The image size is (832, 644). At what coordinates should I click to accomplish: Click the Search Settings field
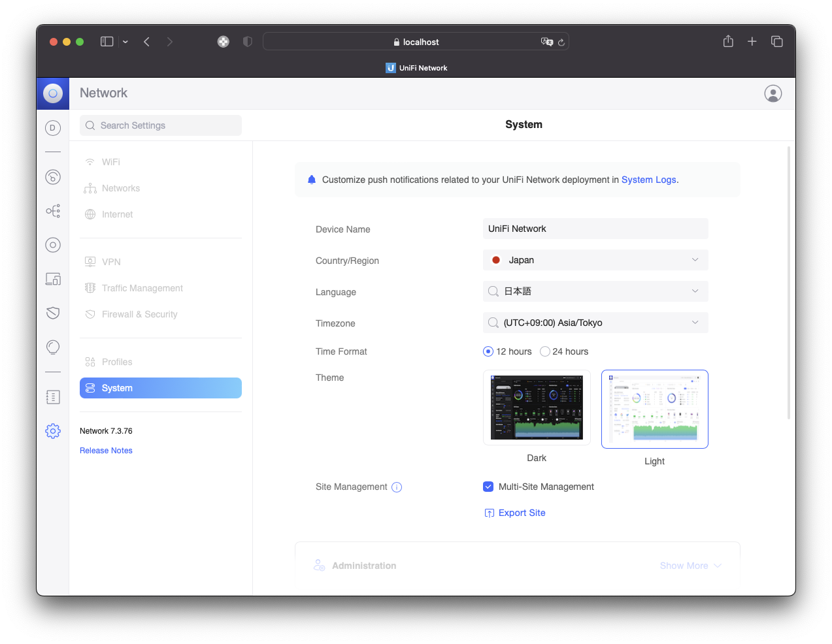tap(161, 125)
